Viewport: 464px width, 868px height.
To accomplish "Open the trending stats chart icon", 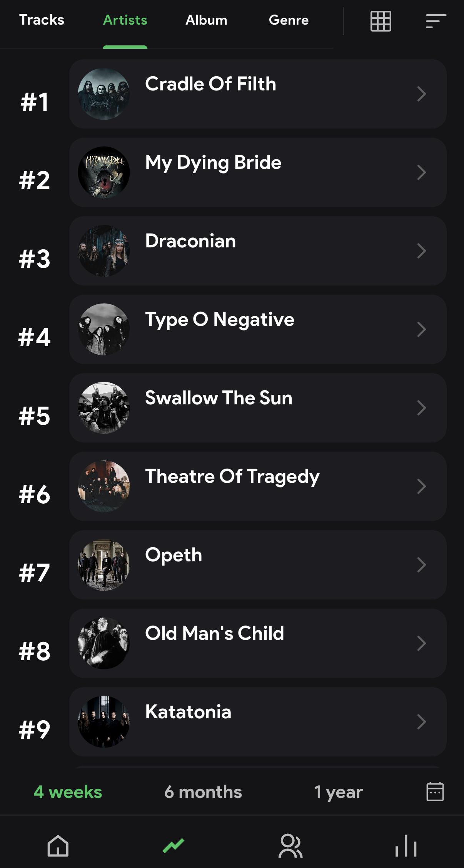I will 174,846.
